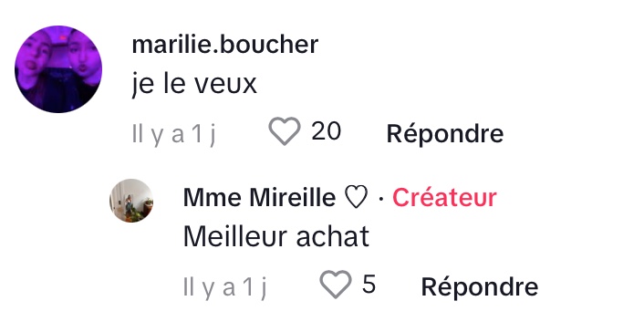Like Mme Mireille's reply with heart icon
The width and height of the screenshot is (644, 332).
[336, 284]
